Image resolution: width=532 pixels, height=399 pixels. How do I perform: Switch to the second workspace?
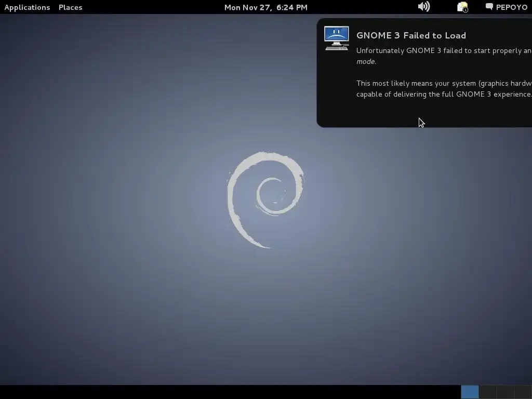487,392
